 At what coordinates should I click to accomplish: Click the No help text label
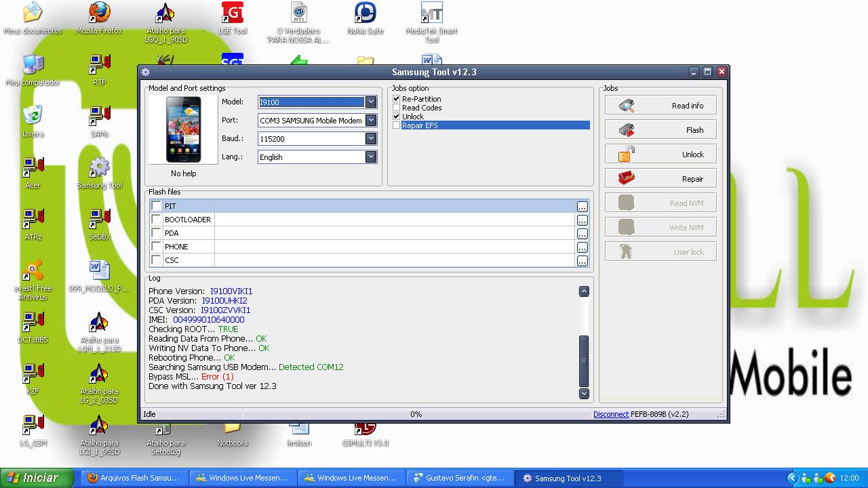(184, 174)
